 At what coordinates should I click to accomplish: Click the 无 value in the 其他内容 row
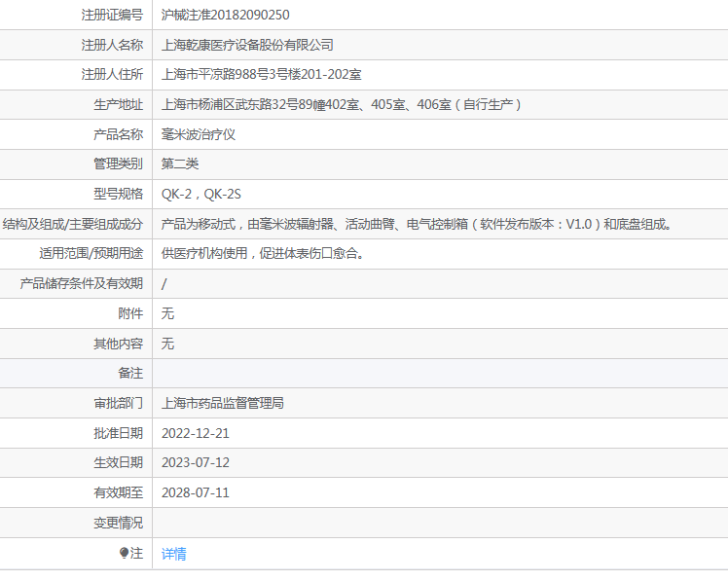[167, 344]
